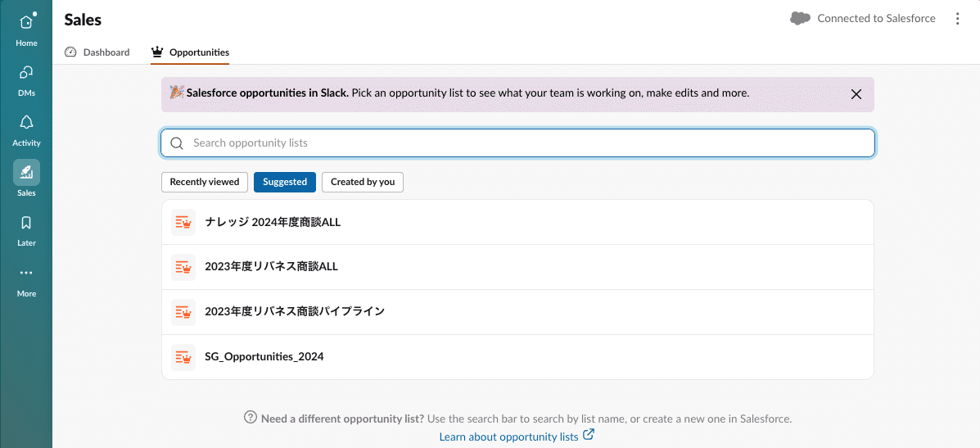980x448 pixels.
Task: Click the party popper banner icon
Action: coord(178,93)
